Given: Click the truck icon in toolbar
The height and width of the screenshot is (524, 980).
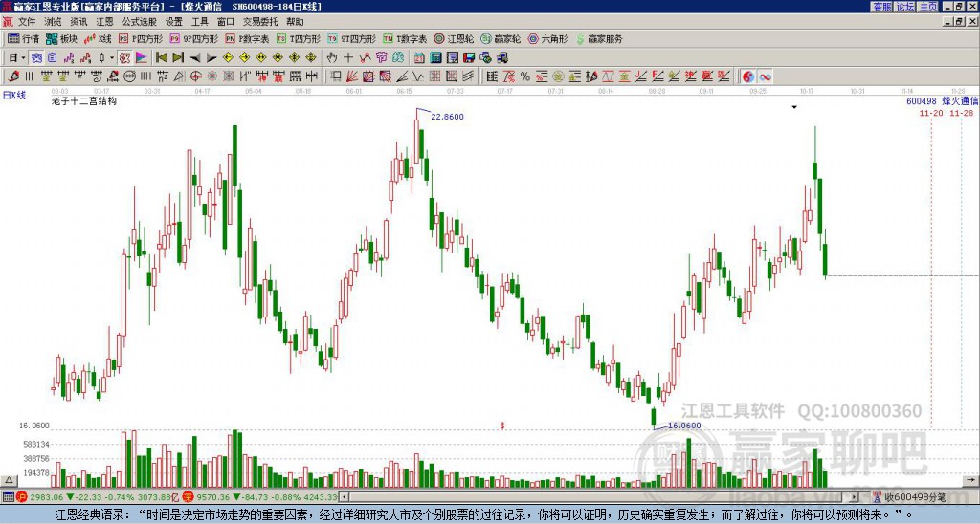Looking at the screenshot, I should tap(501, 58).
